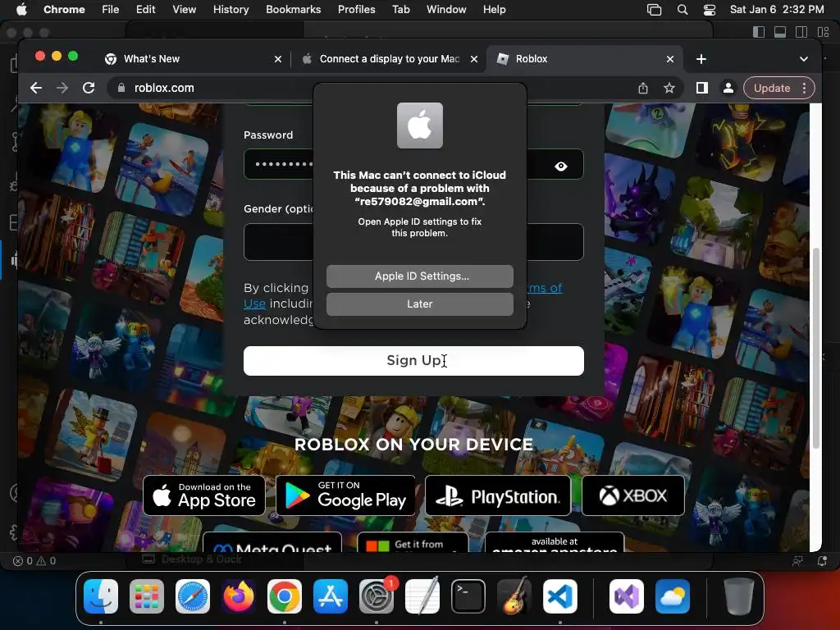Open Finder from the Dock
The height and width of the screenshot is (630, 840).
click(101, 596)
